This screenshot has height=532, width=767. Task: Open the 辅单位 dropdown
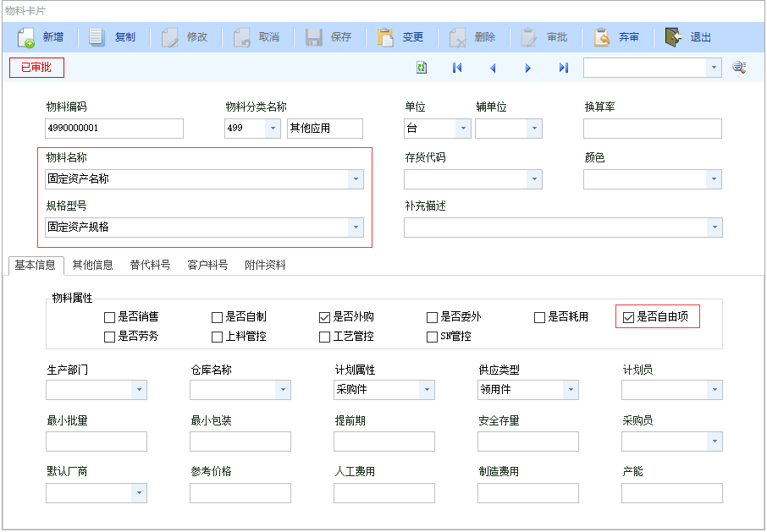point(534,129)
